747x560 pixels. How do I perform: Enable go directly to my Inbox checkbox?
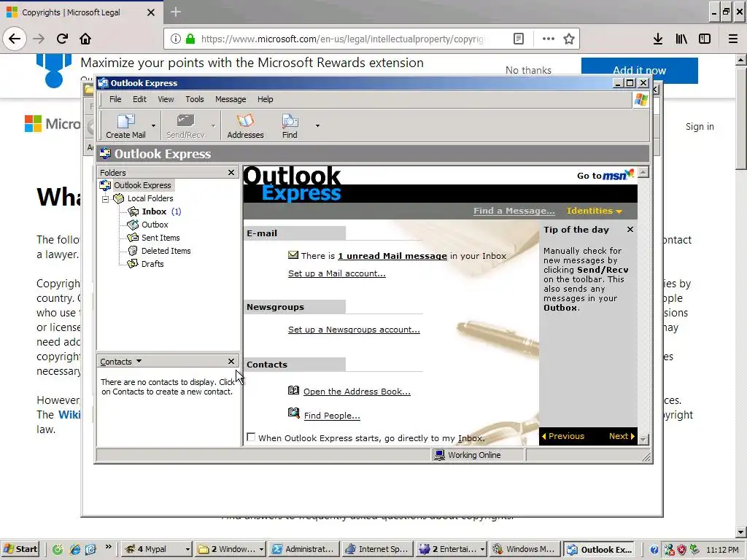click(x=251, y=437)
